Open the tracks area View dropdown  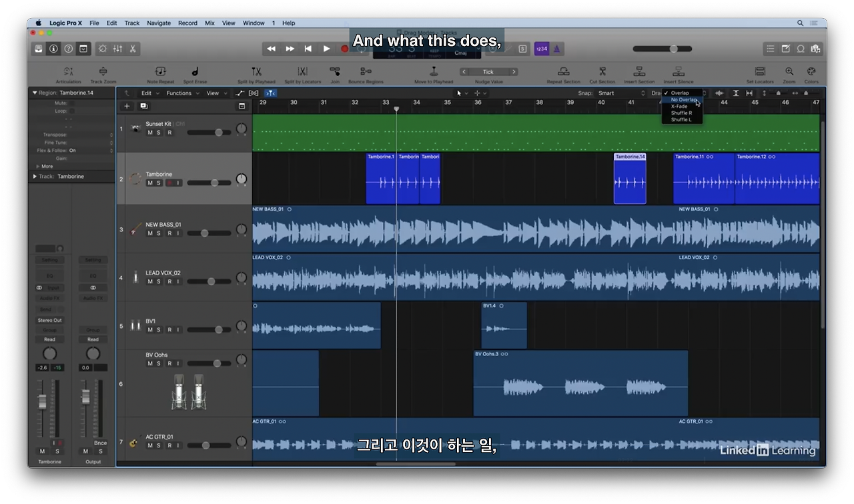(x=216, y=93)
